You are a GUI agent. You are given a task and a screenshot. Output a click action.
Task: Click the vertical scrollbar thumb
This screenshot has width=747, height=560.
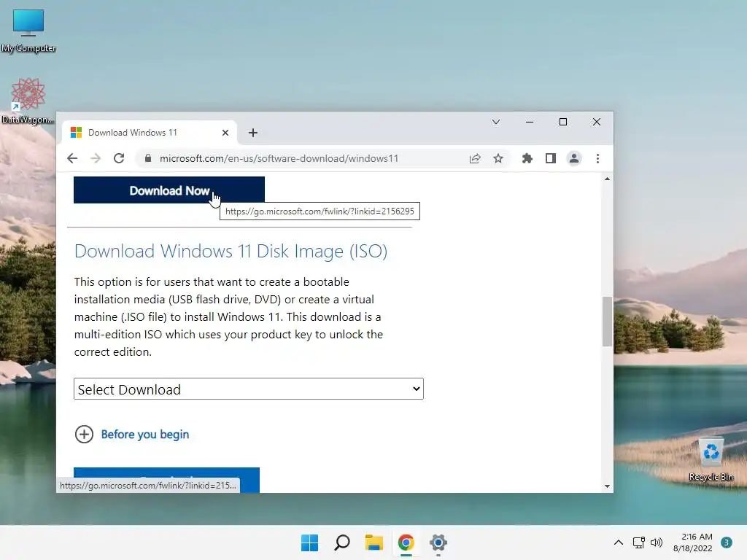607,322
